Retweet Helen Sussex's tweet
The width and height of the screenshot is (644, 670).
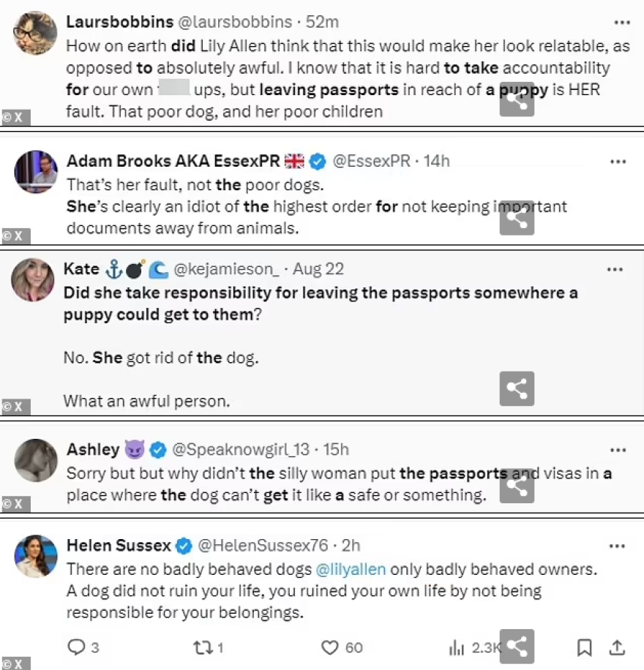coord(201,647)
